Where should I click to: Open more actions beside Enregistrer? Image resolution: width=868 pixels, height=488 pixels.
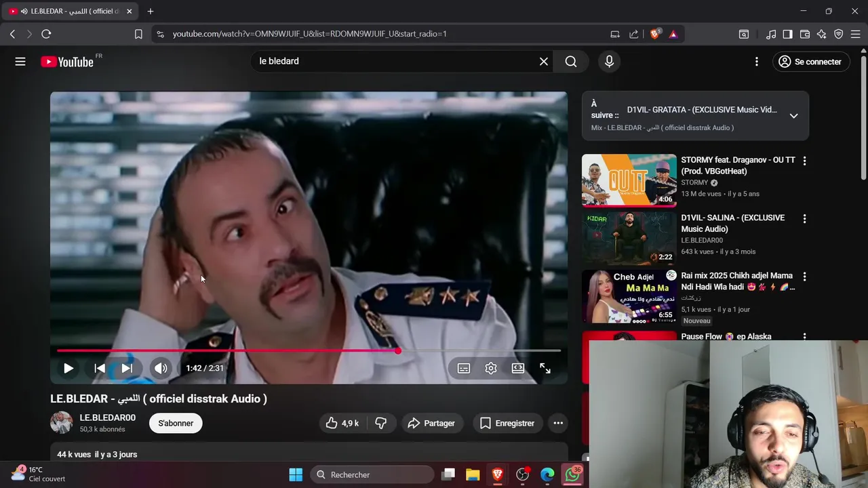(558, 423)
